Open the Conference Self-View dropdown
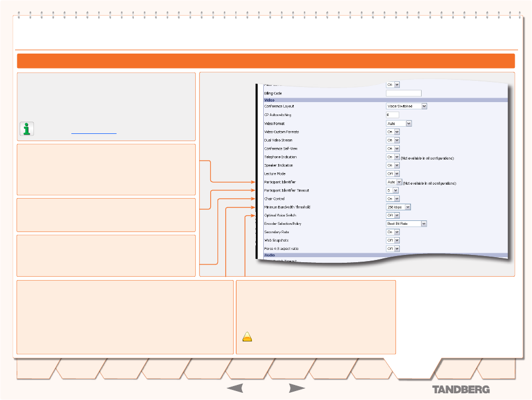The image size is (532, 400). click(x=393, y=149)
